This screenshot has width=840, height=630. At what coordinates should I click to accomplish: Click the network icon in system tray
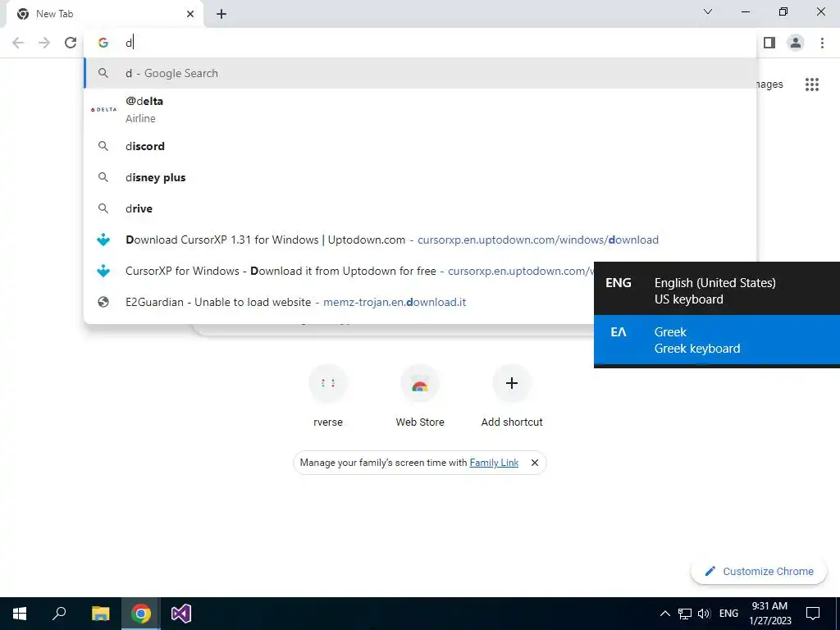tap(685, 614)
